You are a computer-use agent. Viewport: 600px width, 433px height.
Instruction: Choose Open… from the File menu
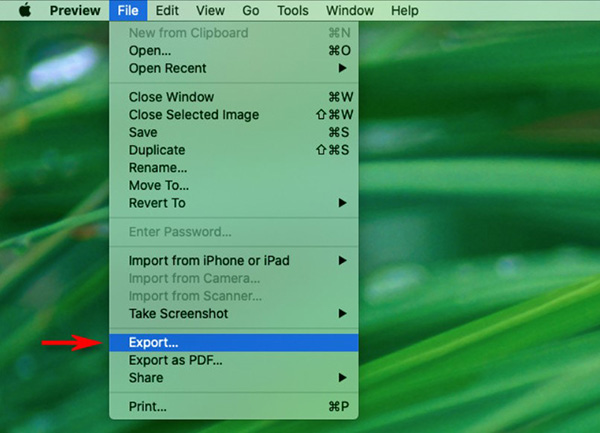pos(234,50)
